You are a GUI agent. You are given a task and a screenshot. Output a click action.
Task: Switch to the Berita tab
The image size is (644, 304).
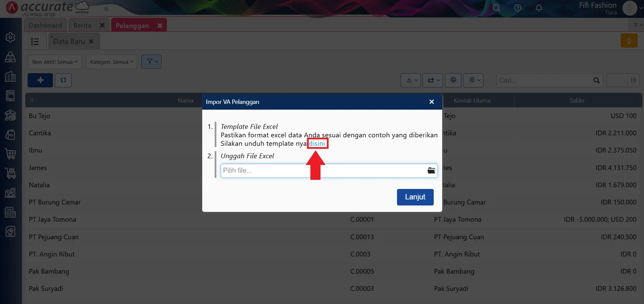(82, 25)
